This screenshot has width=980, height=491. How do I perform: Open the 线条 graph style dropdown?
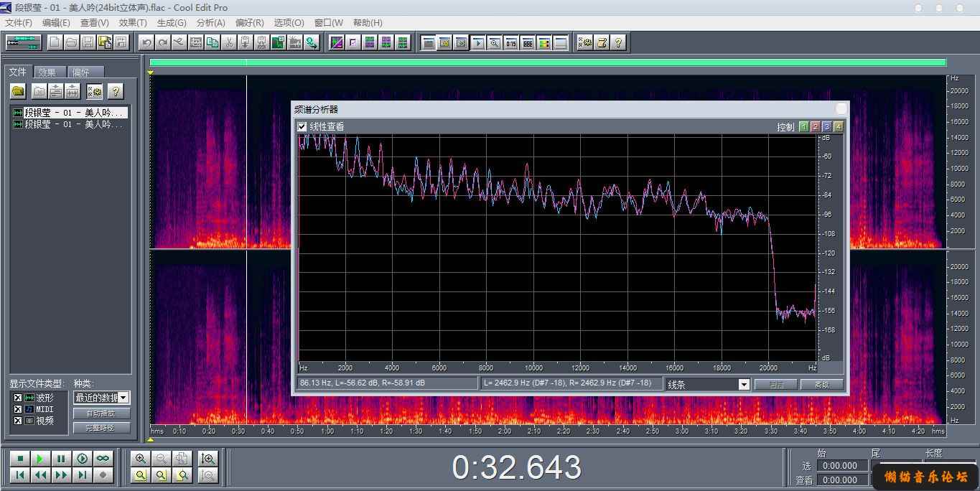pyautogui.click(x=744, y=384)
